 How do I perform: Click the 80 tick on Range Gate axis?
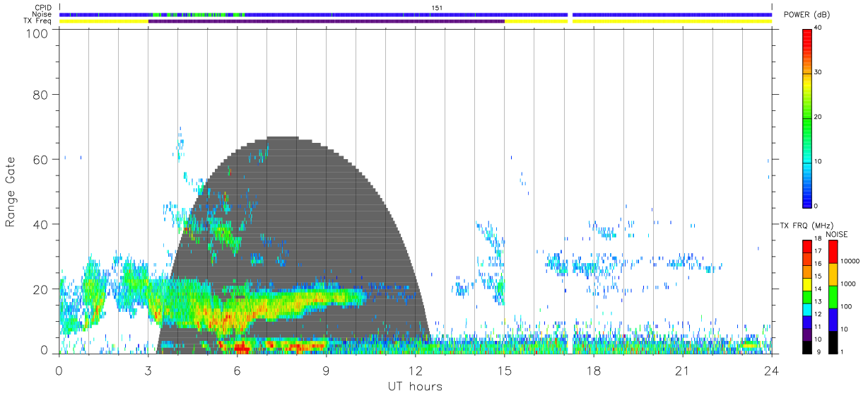(39, 95)
